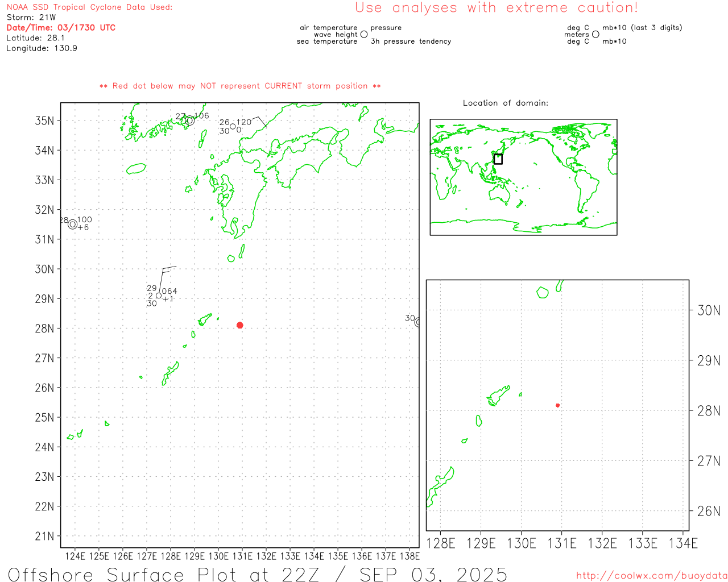Image resolution: width=728 pixels, height=582 pixels.
Task: Click the red storm position dot on main map
Action: tap(240, 325)
